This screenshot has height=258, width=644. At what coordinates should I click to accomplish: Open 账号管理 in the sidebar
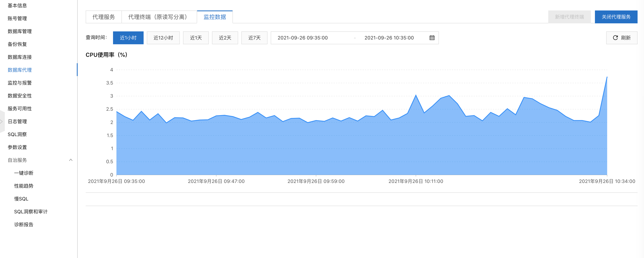coord(17,19)
